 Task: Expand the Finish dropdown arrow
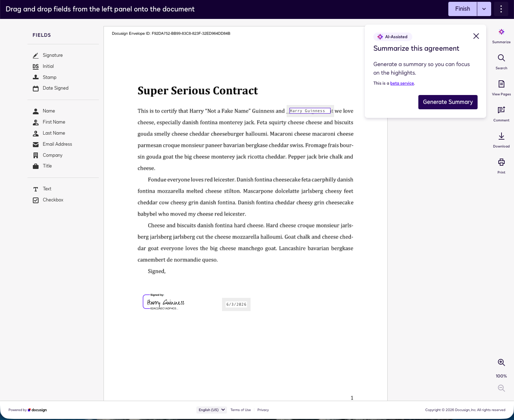484,9
